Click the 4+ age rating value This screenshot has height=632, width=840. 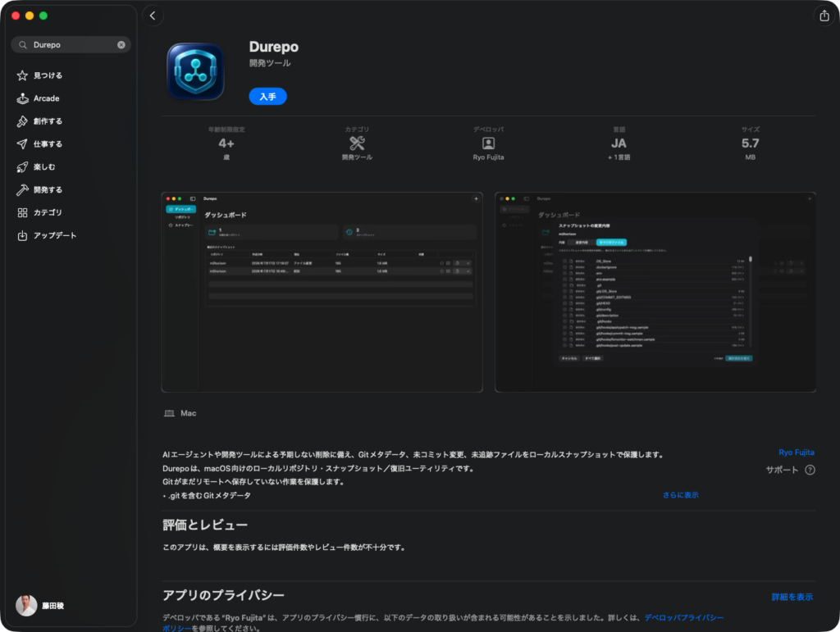click(x=226, y=143)
